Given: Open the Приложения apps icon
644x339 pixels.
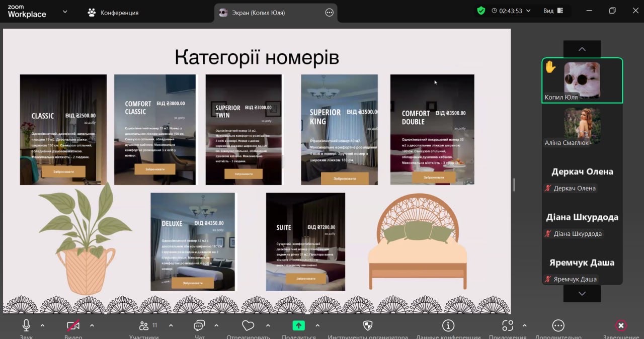Looking at the screenshot, I should (x=508, y=325).
